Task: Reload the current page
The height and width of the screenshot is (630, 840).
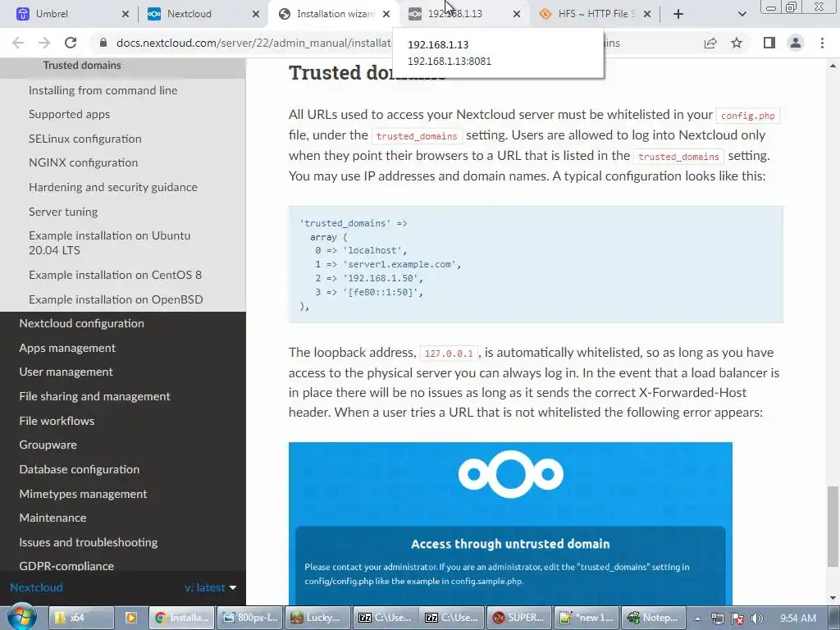Action: point(71,43)
